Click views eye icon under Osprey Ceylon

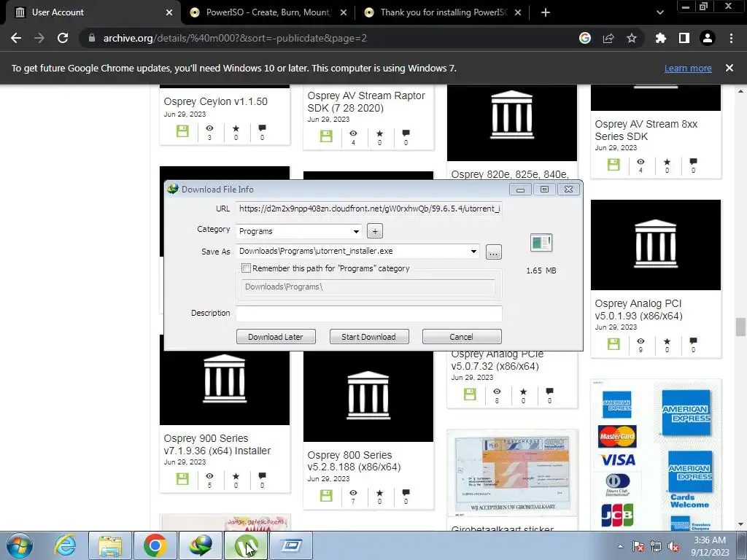click(209, 128)
